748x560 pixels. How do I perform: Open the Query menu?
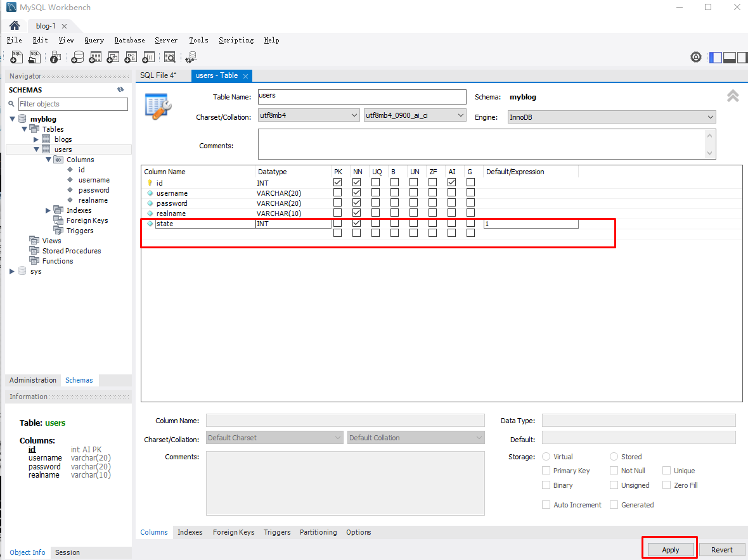(x=94, y=40)
